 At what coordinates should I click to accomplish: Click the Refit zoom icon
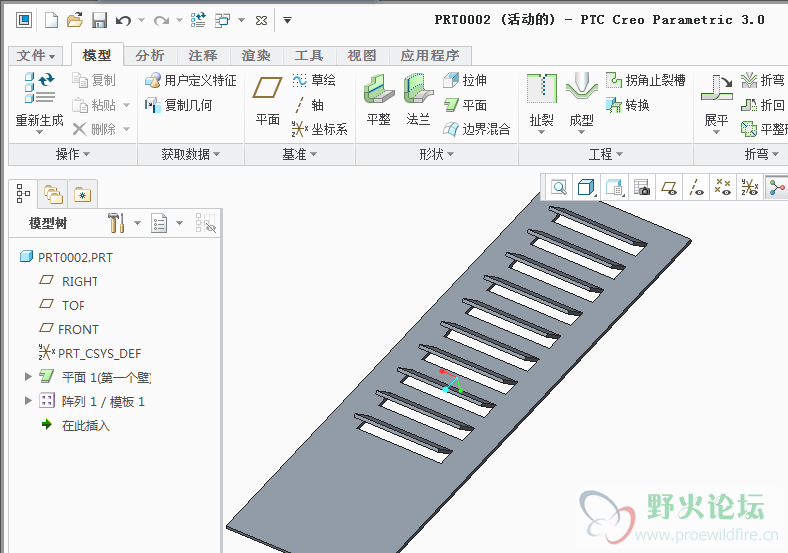pos(559,188)
